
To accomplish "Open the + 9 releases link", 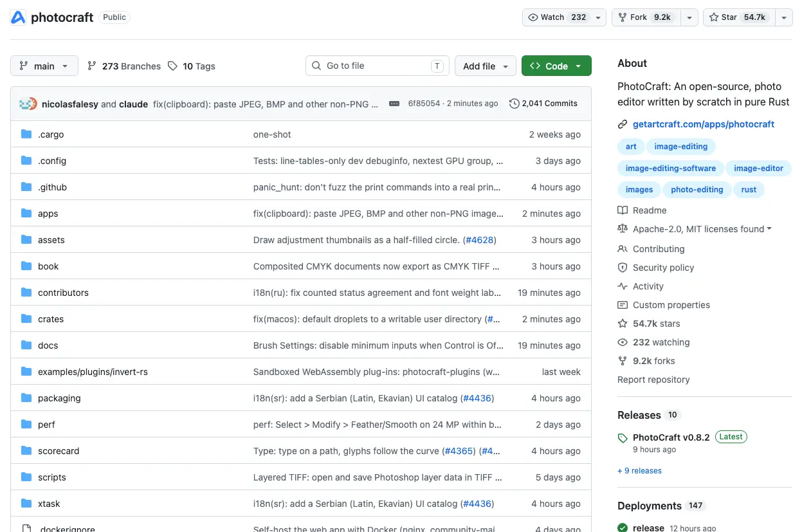I will tap(639, 471).
